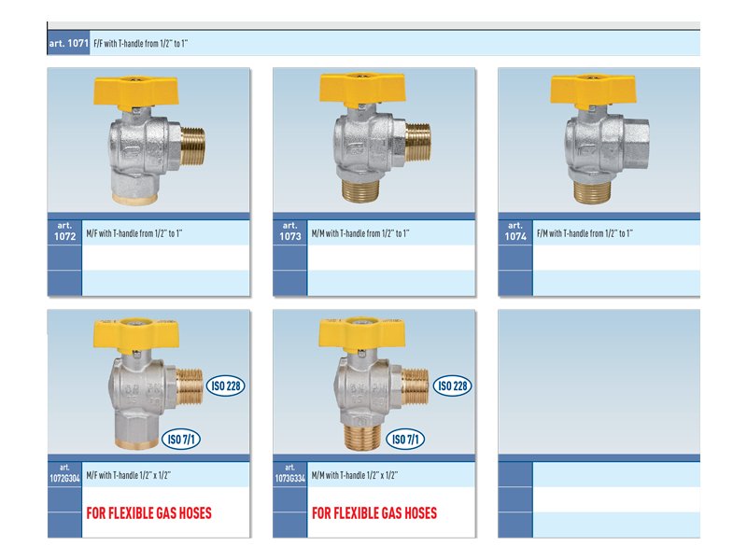Click the ISO 228 badge beside valve 1072G304
Screen dimensions: 747x560
coord(227,385)
